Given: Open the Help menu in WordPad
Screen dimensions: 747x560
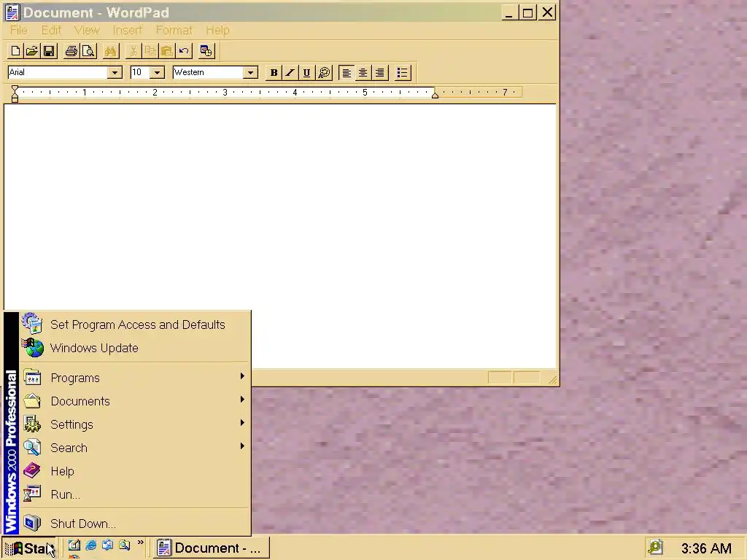Looking at the screenshot, I should pyautogui.click(x=217, y=30).
